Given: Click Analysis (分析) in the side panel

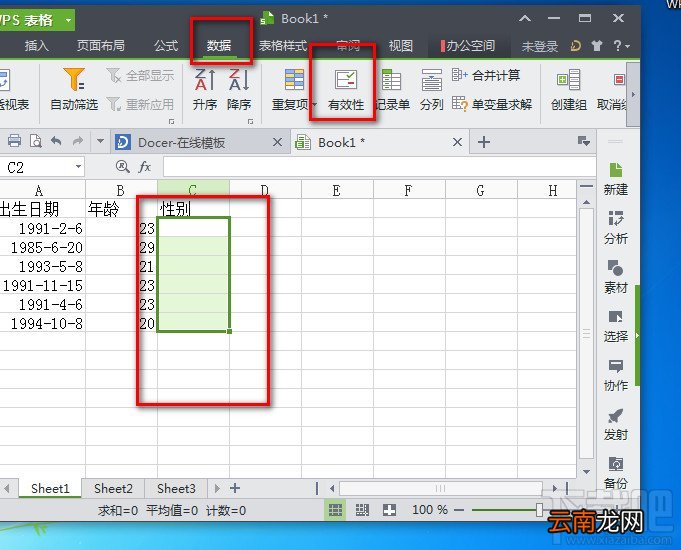Looking at the screenshot, I should (615, 228).
